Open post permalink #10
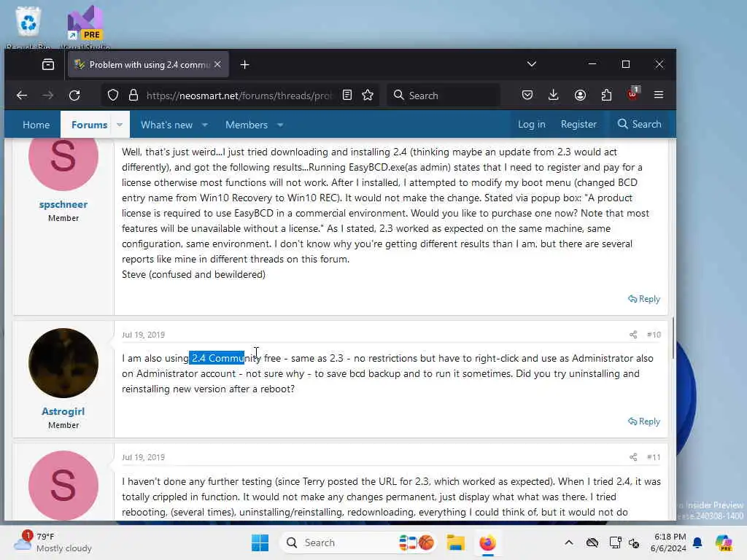Viewport: 747px width, 560px height. point(654,335)
